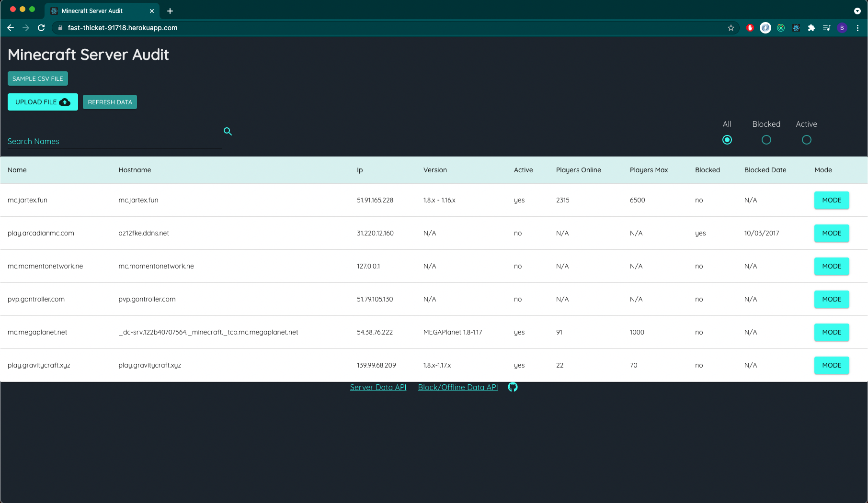
Task: Click MODE button for play.gravitycraft.xyz
Action: tap(832, 365)
